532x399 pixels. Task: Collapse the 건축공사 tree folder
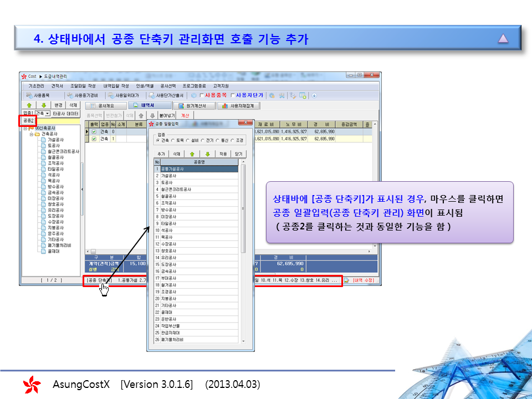(31, 134)
